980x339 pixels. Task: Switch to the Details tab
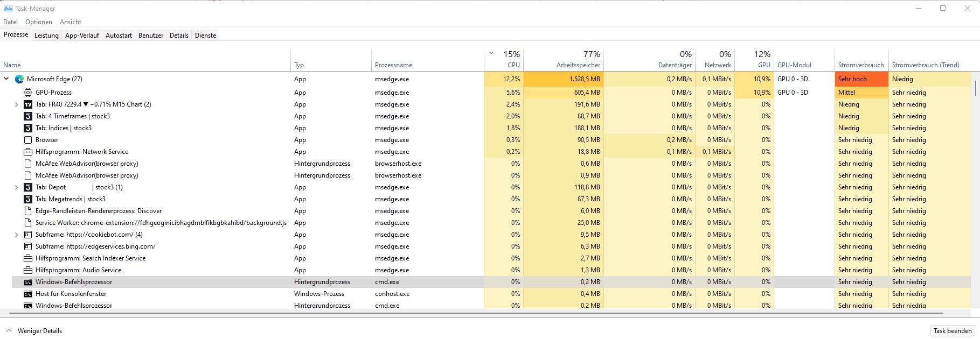(179, 36)
